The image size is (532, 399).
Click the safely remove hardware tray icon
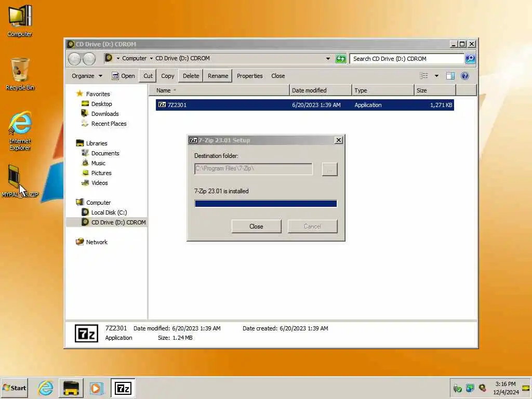pos(457,388)
